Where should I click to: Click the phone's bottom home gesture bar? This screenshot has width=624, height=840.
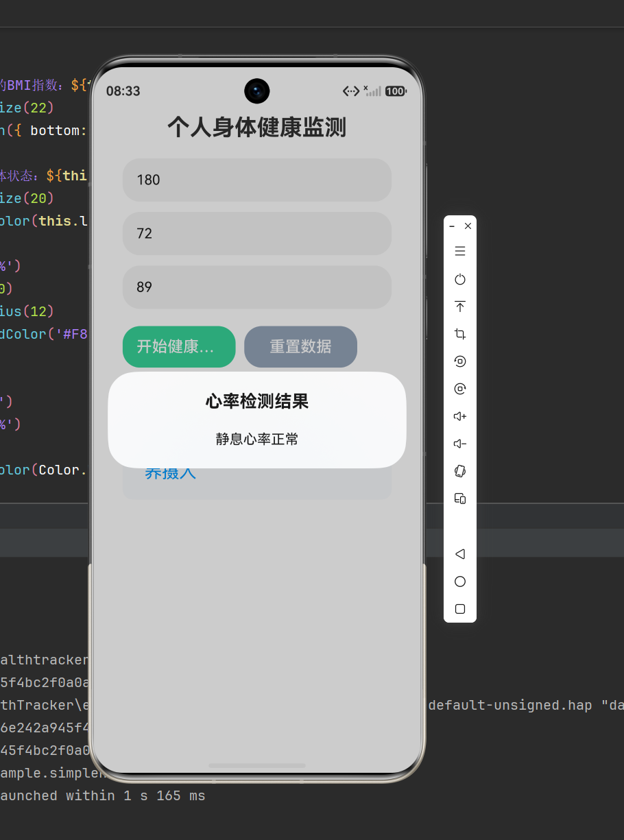(x=257, y=765)
